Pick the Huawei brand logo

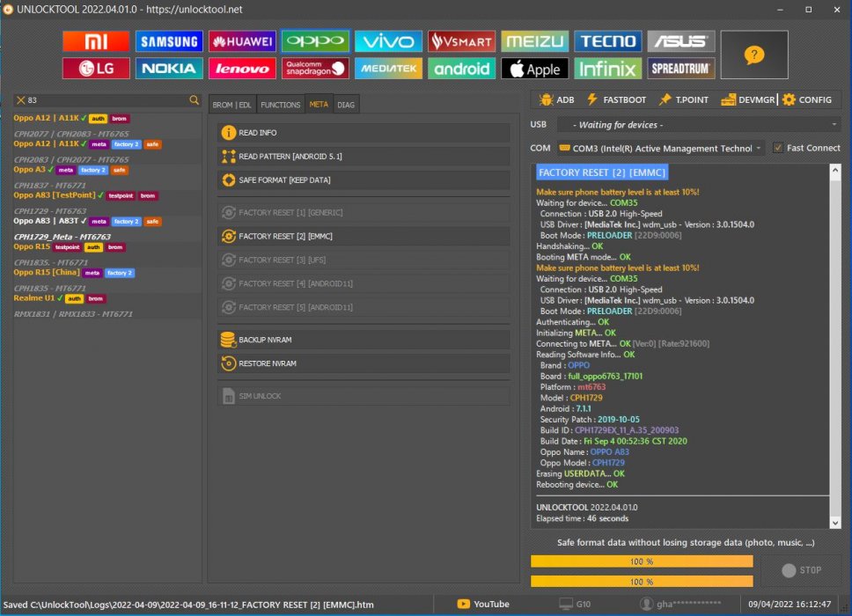(242, 41)
